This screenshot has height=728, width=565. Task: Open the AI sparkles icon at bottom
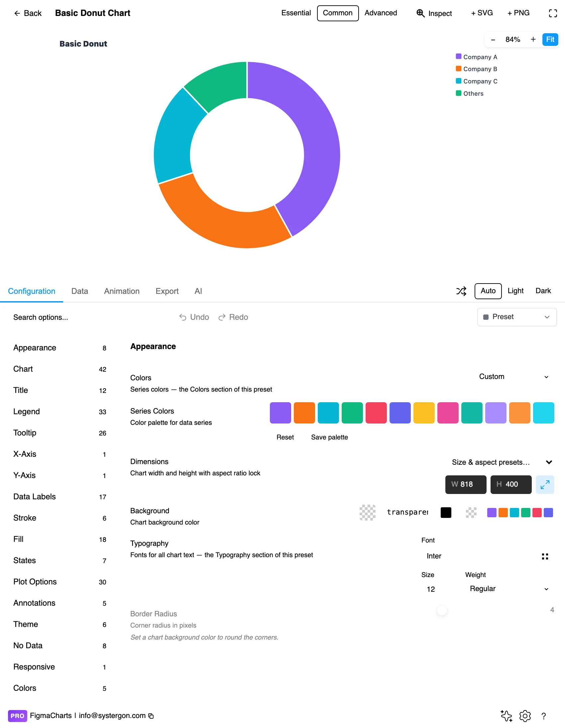click(506, 716)
